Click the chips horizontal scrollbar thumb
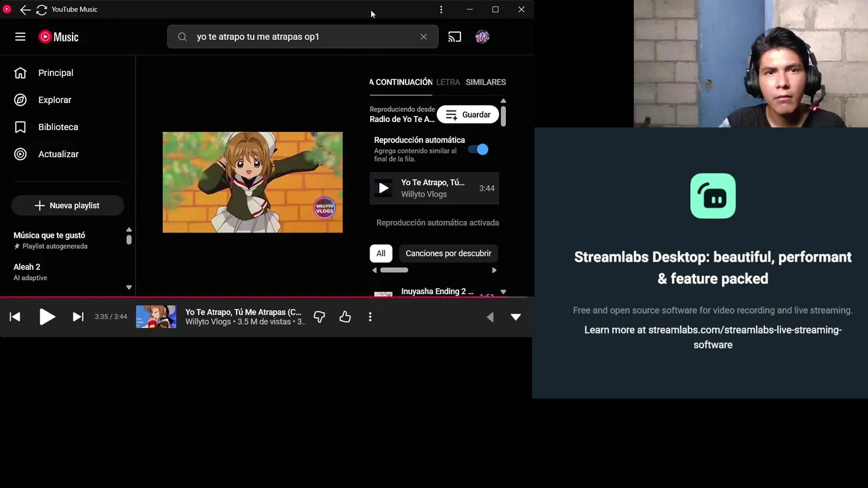This screenshot has width=868, height=488. coord(394,270)
